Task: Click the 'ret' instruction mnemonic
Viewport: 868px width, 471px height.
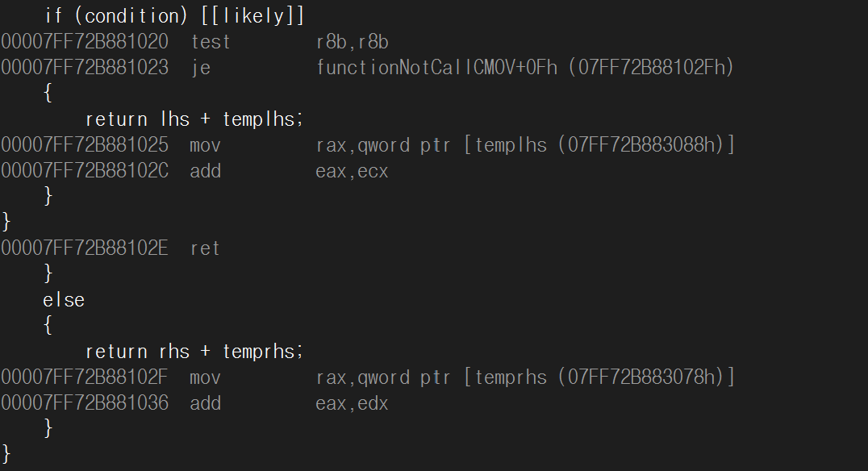Action: coord(205,248)
